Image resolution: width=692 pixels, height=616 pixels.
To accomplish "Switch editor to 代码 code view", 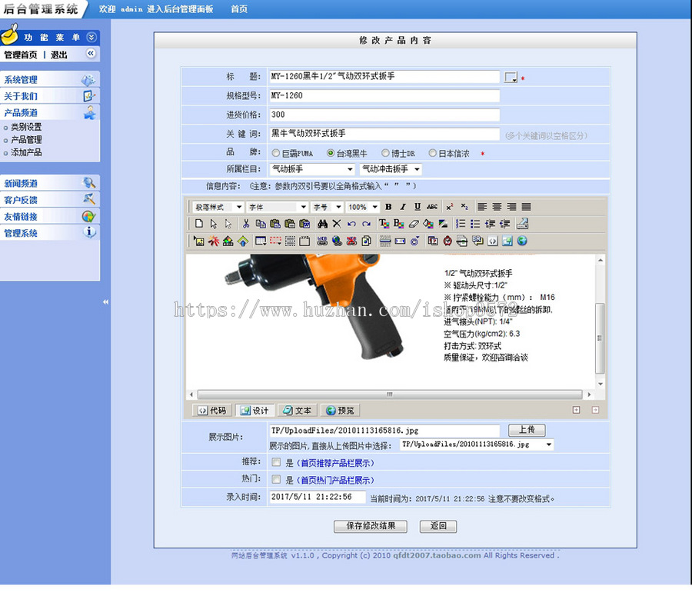I will click(x=212, y=411).
